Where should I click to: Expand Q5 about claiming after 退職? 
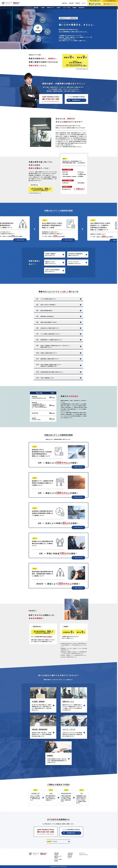[x=59, y=322]
